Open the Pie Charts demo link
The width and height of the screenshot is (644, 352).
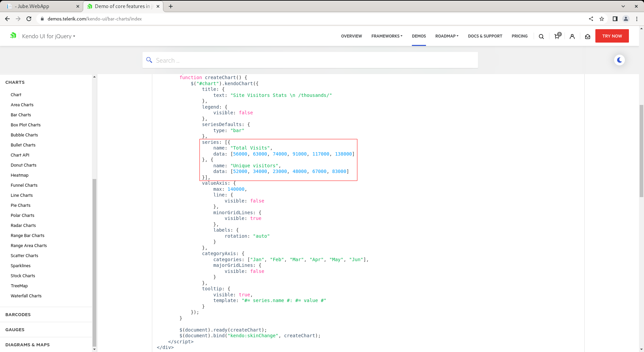(x=20, y=206)
